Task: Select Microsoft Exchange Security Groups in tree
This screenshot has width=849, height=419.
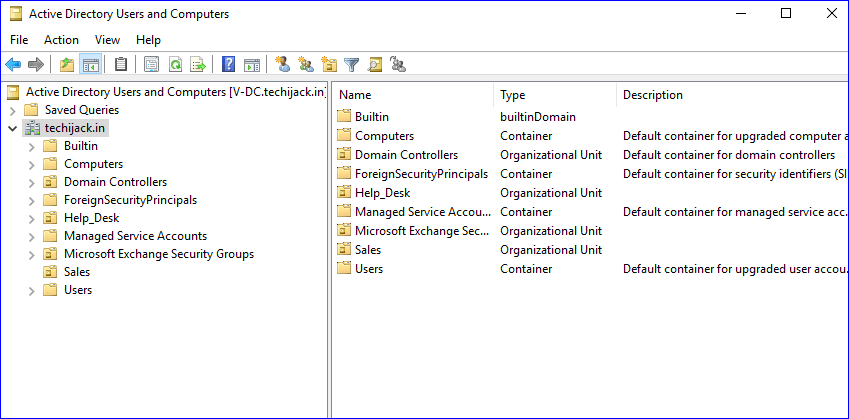Action: pyautogui.click(x=159, y=254)
